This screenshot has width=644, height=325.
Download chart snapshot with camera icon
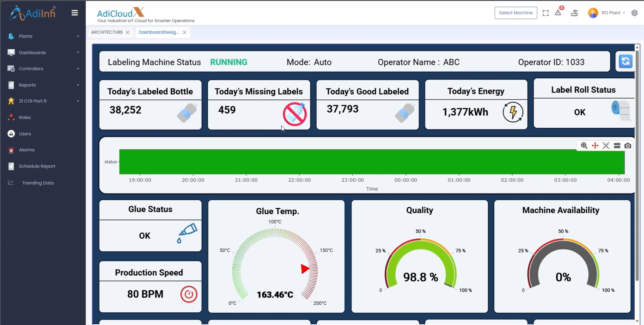(628, 146)
